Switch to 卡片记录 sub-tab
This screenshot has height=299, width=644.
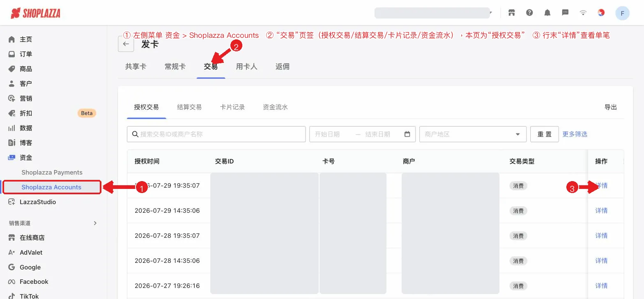coord(232,107)
